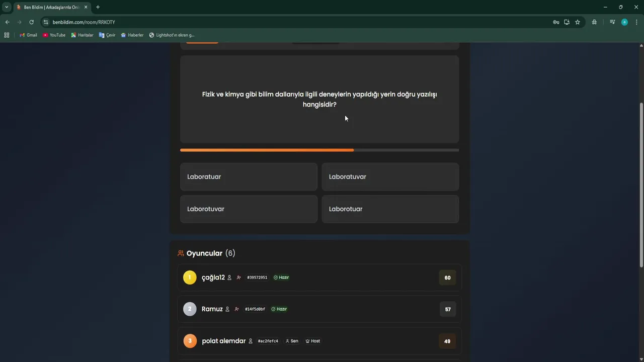The image size is (644, 362).
Task: Choose the Laborotuvar answer option
Action: (x=249, y=209)
